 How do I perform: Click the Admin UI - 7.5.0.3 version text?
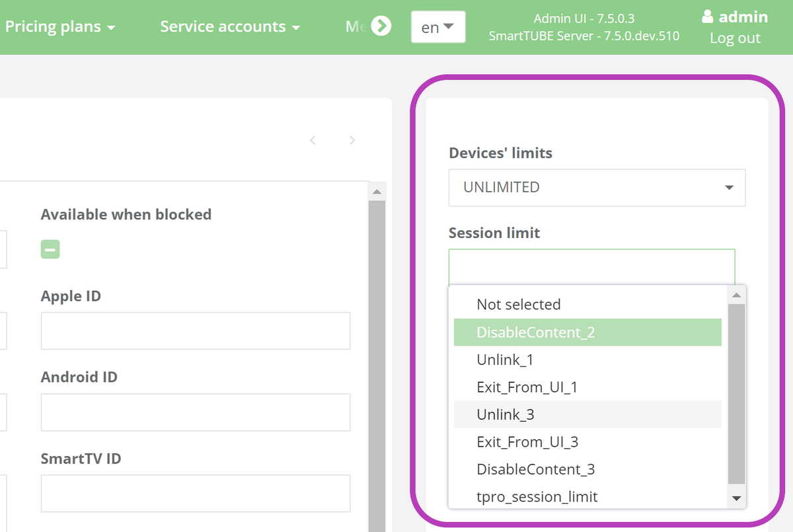click(584, 19)
